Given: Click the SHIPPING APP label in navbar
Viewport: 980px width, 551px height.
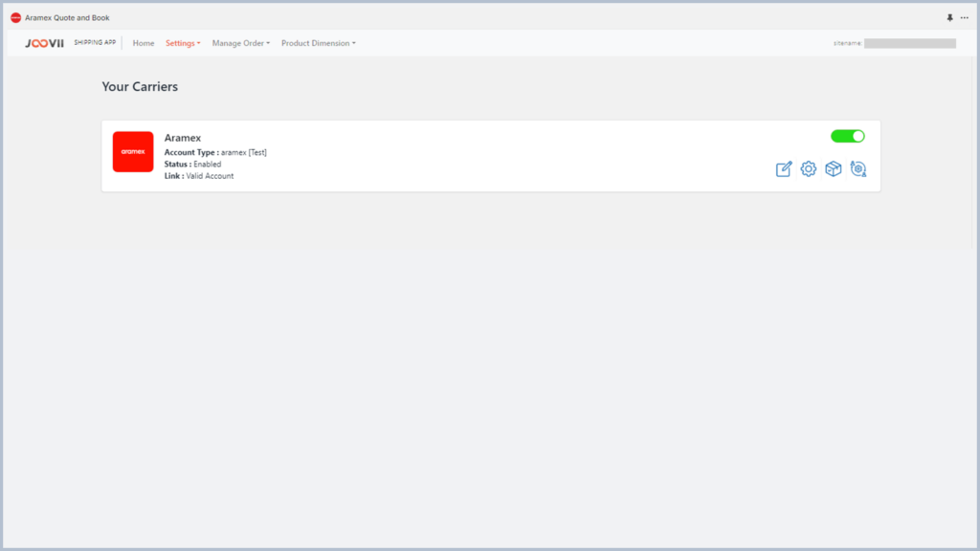Looking at the screenshot, I should coord(95,43).
